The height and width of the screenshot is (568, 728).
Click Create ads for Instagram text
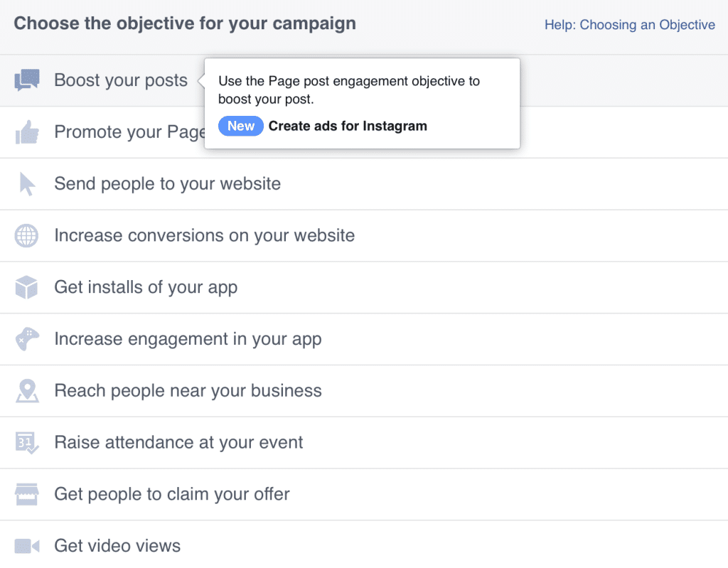click(348, 127)
